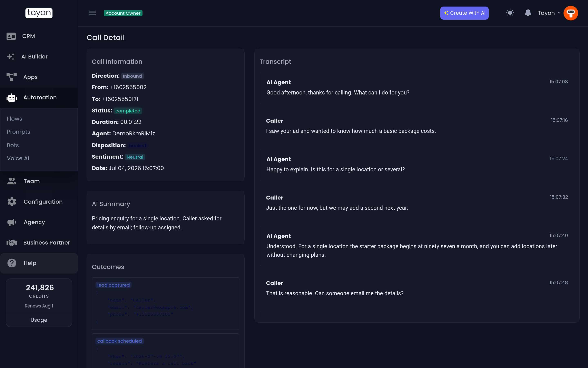588x368 pixels.
Task: Click Help label in sidebar
Action: pos(30,263)
